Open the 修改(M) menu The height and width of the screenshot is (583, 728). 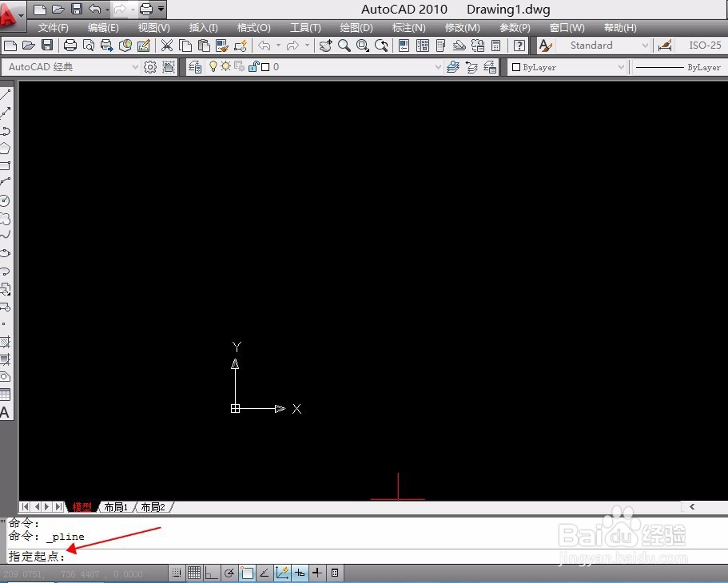click(x=462, y=28)
